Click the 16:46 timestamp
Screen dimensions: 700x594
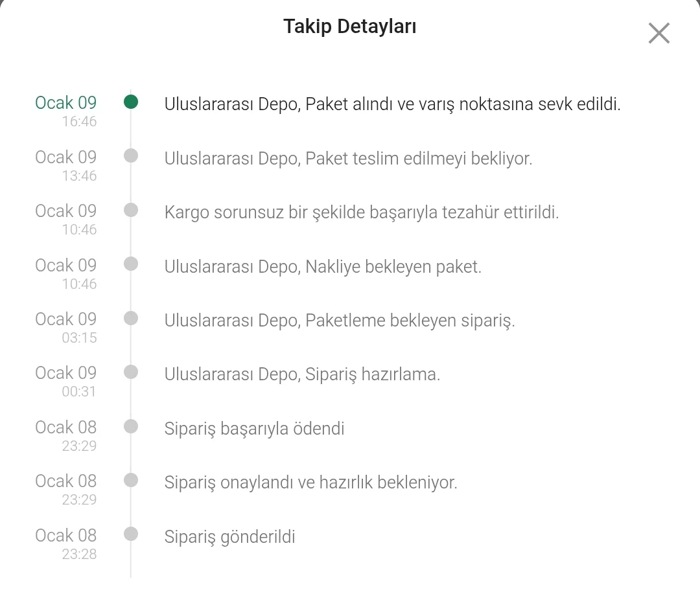click(x=79, y=121)
